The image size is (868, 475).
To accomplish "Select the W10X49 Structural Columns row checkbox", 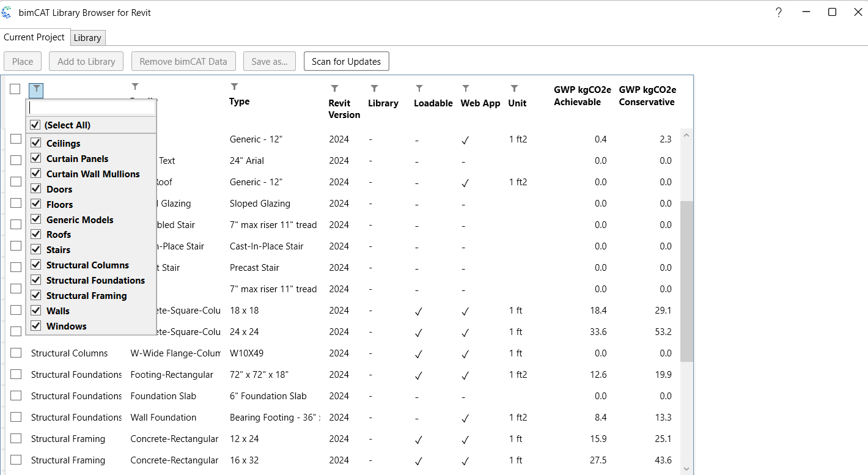I will [16, 353].
